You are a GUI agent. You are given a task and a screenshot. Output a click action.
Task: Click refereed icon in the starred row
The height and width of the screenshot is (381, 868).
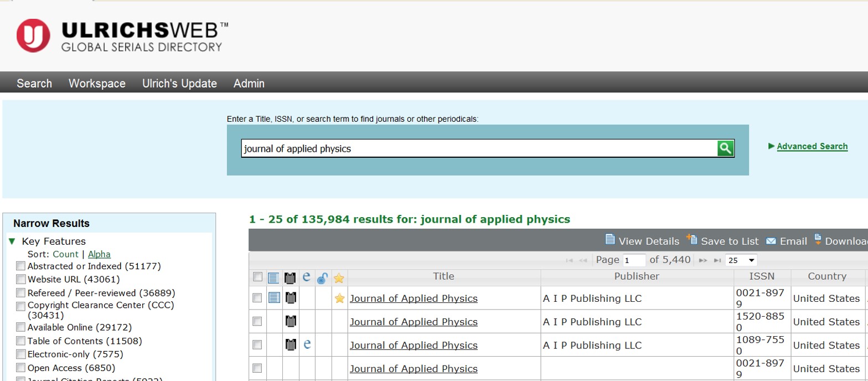coord(290,298)
